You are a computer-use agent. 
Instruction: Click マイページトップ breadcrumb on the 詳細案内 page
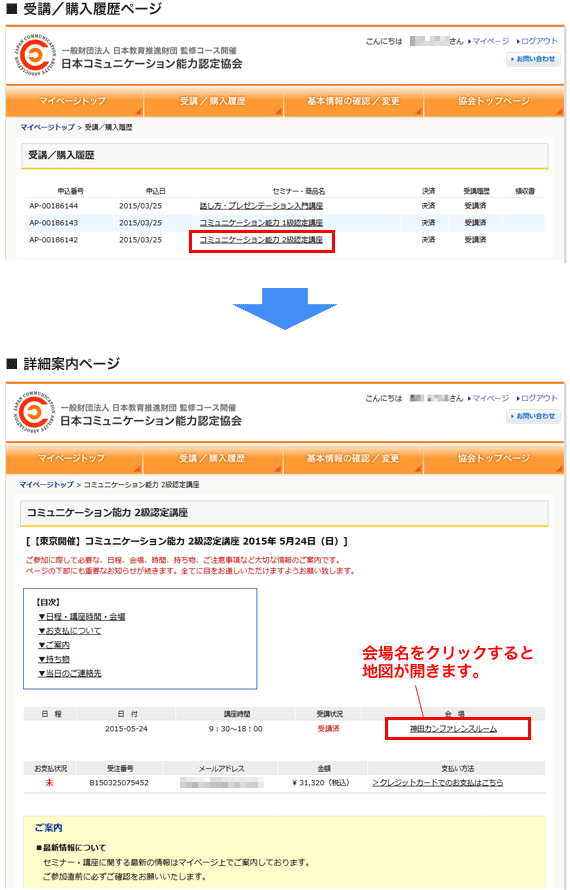point(47,484)
